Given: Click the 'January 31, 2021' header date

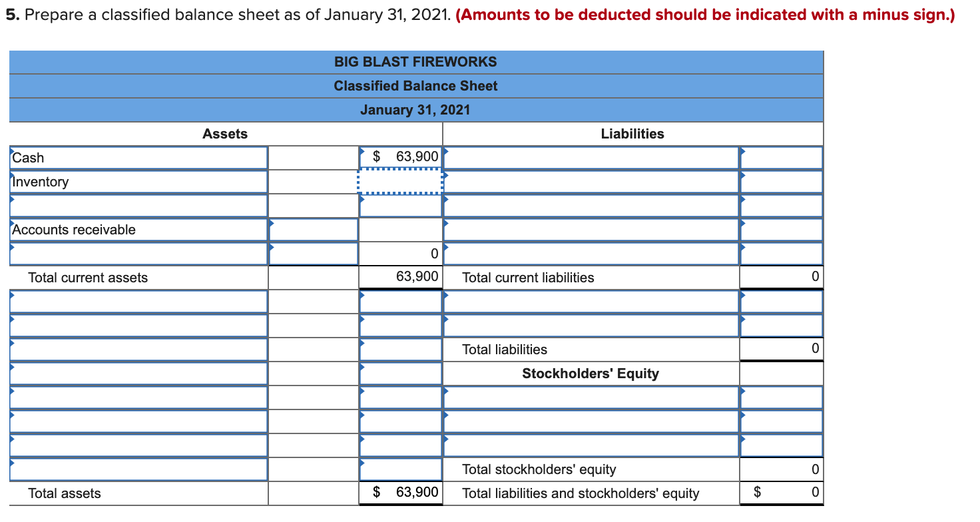Looking at the screenshot, I should (415, 110).
